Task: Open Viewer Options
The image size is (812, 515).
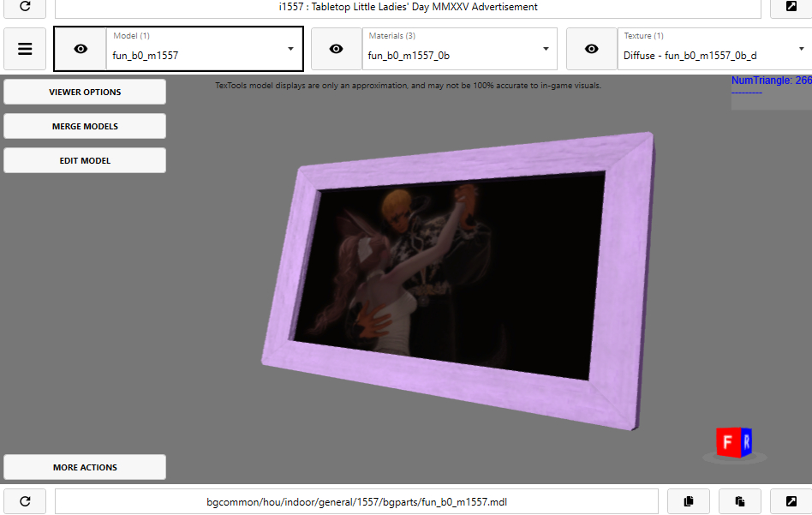Action: [x=85, y=92]
